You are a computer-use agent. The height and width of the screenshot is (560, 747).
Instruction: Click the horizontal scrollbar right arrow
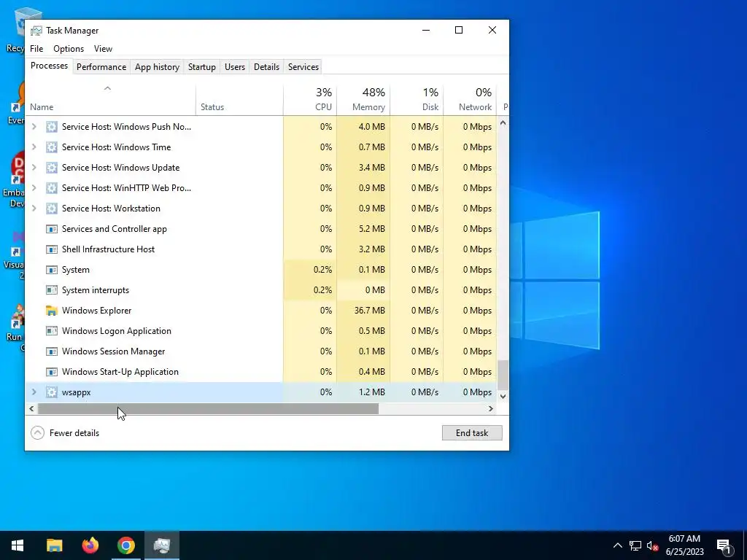pos(491,408)
